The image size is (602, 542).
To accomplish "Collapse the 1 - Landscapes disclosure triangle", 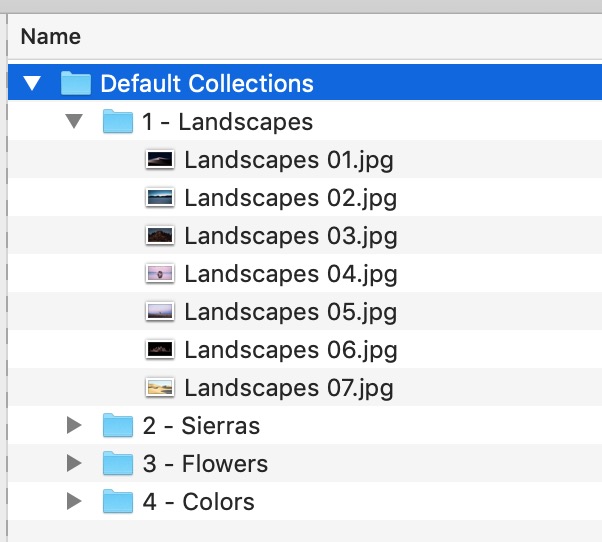I will 73,122.
